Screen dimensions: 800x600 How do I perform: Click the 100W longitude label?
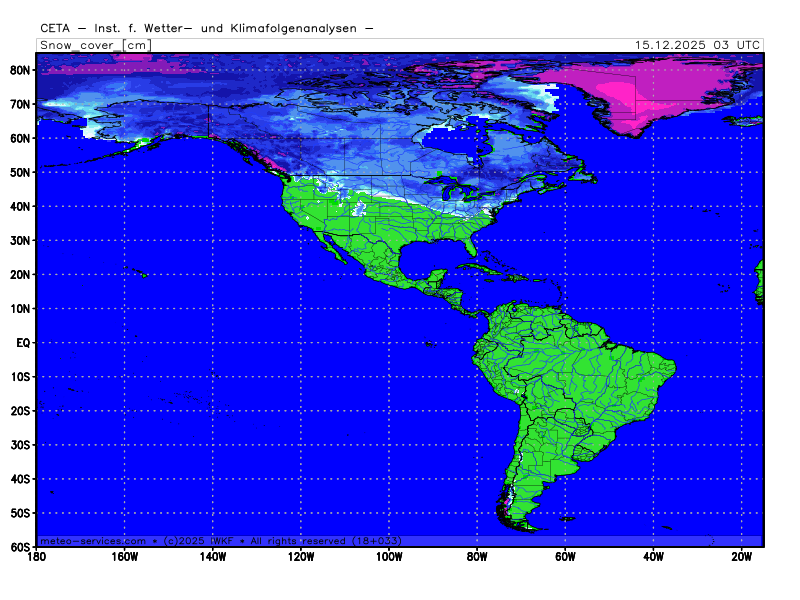pyautogui.click(x=389, y=557)
